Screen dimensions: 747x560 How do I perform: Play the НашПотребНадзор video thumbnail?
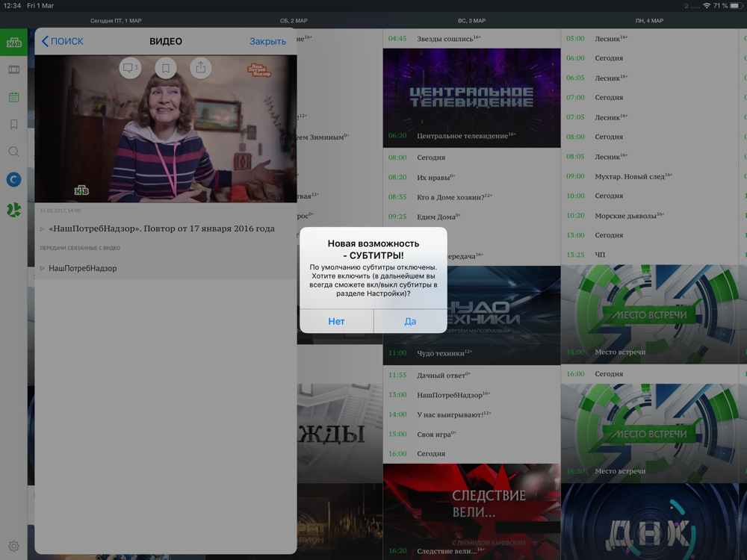[166, 128]
